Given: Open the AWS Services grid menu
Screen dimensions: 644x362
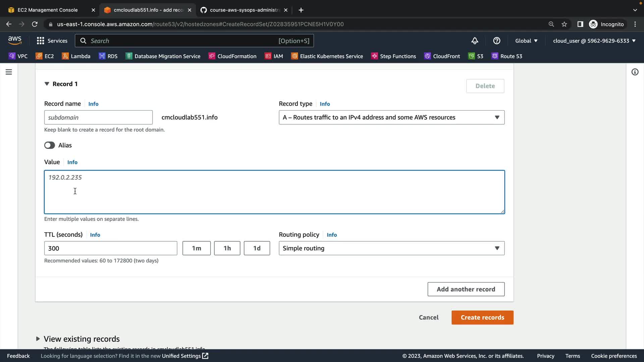Looking at the screenshot, I should (52, 41).
